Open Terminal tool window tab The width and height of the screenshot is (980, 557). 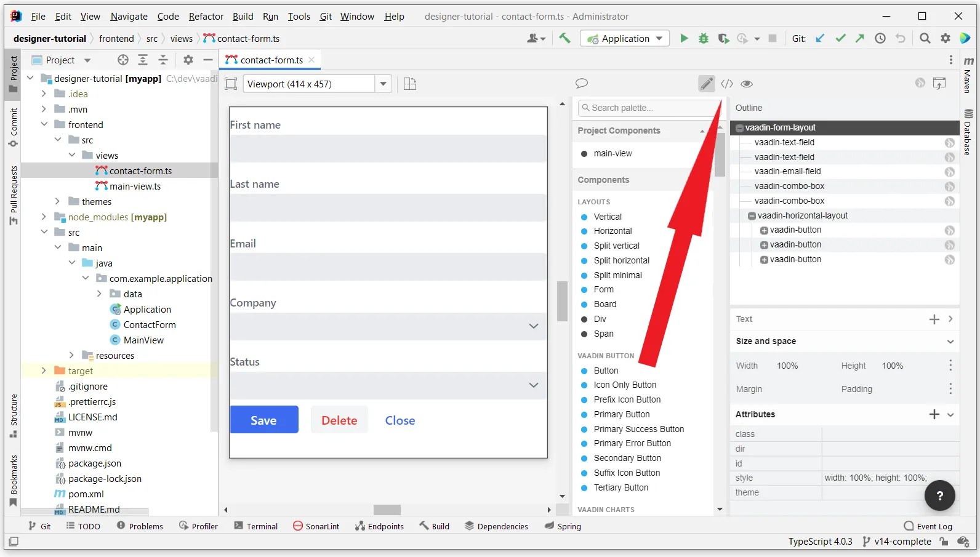[x=256, y=526]
